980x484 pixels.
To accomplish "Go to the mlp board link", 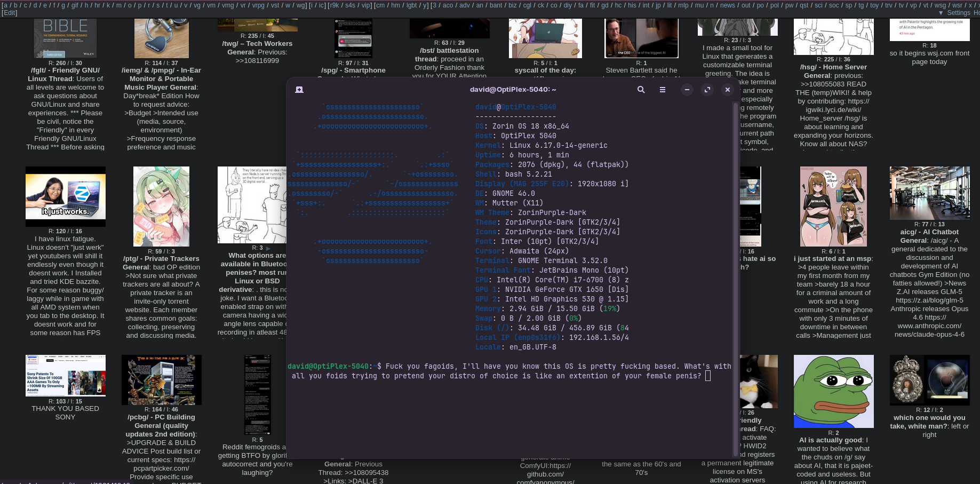I will point(683,5).
